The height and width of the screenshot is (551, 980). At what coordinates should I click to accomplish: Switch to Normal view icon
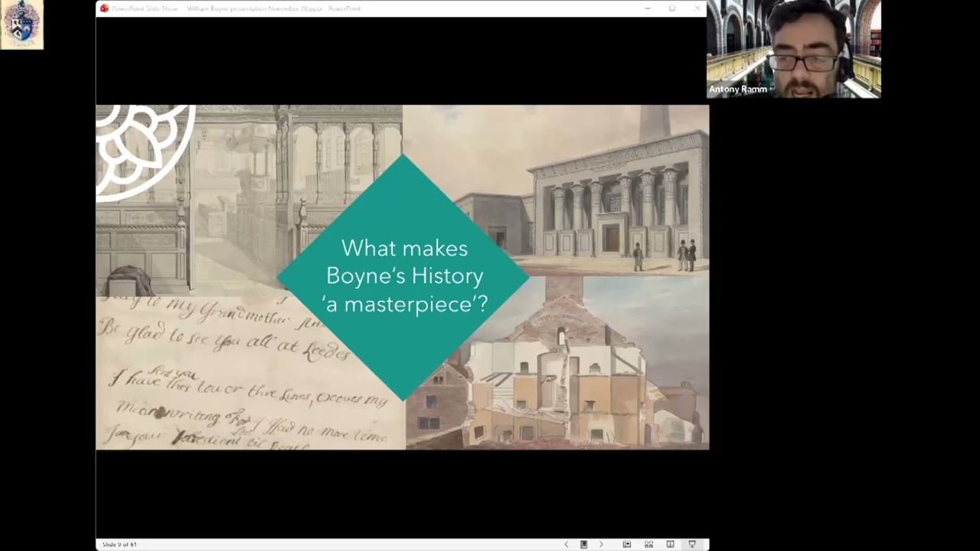point(626,544)
